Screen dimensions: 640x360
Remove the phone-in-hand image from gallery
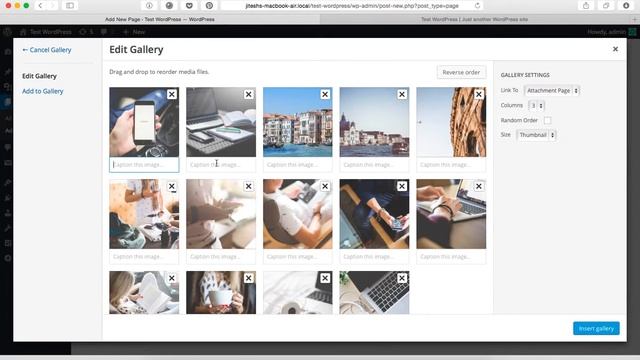pyautogui.click(x=172, y=94)
